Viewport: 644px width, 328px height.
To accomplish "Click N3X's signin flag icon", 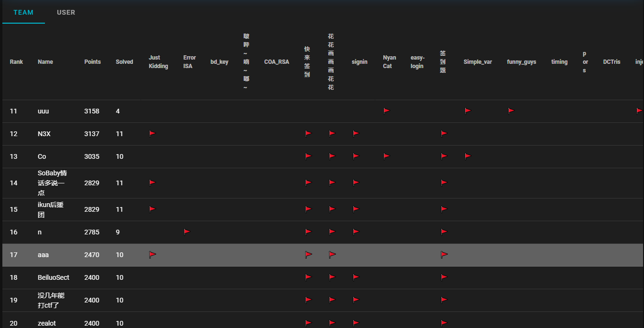I will (x=356, y=133).
